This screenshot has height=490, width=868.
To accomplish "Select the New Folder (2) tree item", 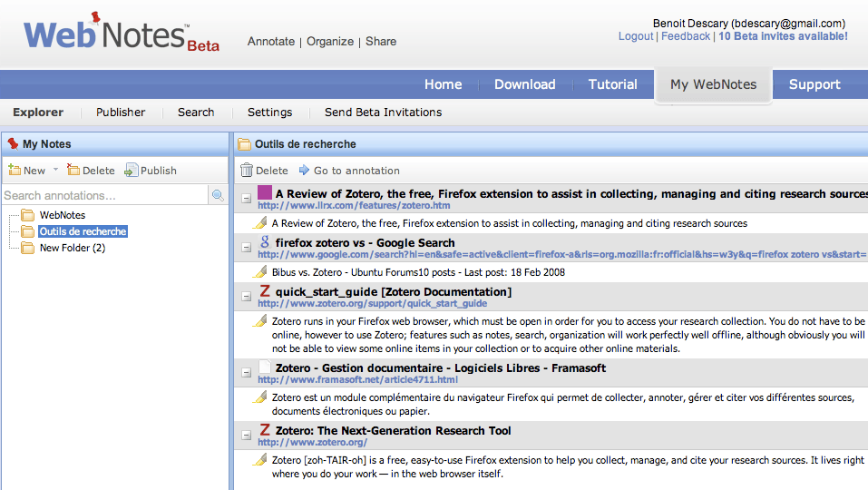I will [72, 248].
